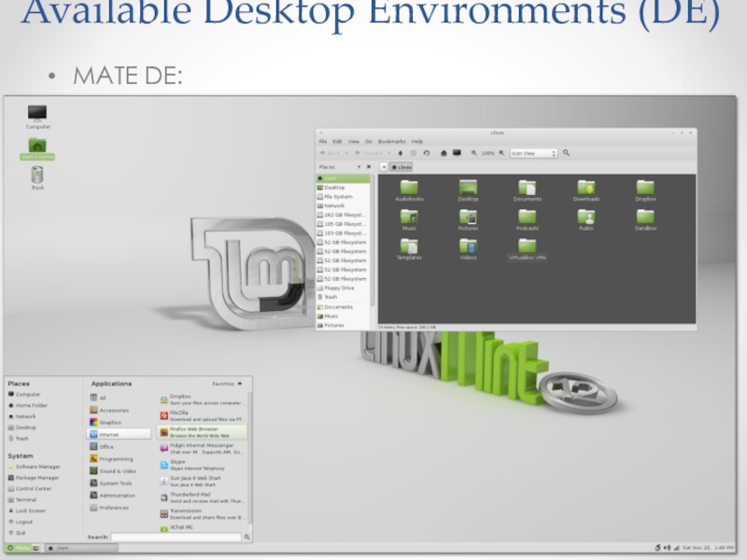Select the Downloads folder

[586, 191]
